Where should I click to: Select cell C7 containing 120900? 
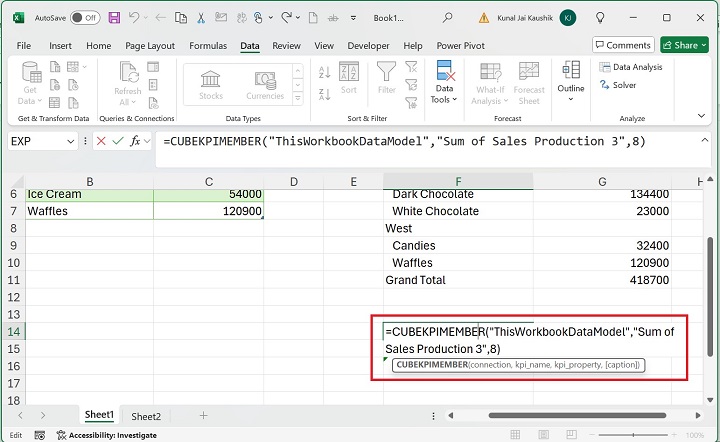[207, 212]
